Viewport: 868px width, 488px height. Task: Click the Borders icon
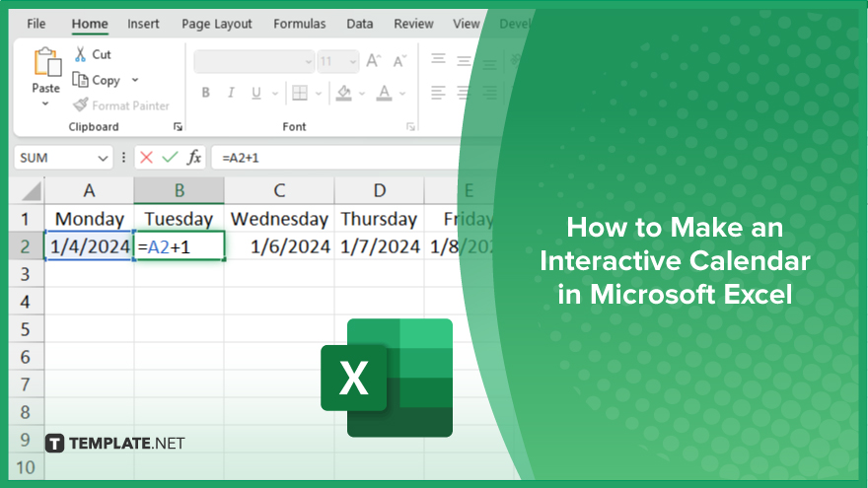(x=300, y=93)
